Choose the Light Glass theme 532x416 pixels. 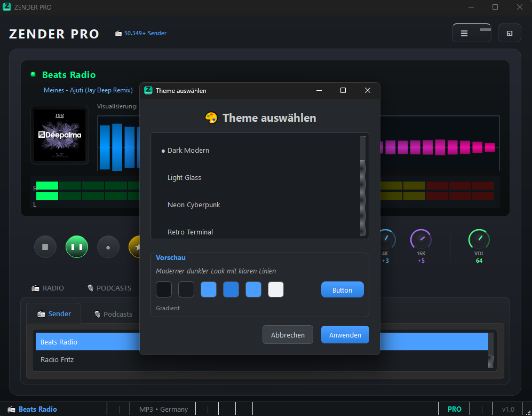pos(184,178)
